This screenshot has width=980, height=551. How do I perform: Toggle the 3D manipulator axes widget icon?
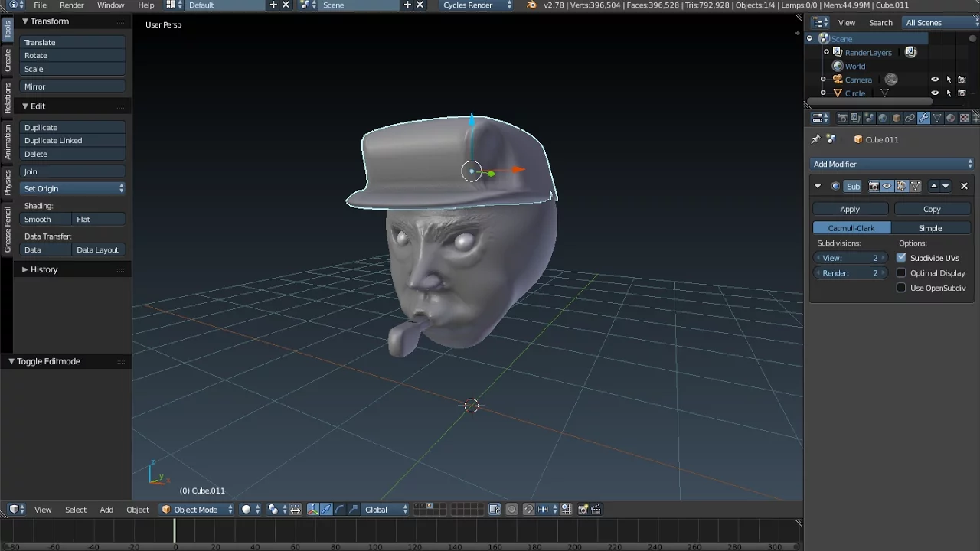(312, 510)
